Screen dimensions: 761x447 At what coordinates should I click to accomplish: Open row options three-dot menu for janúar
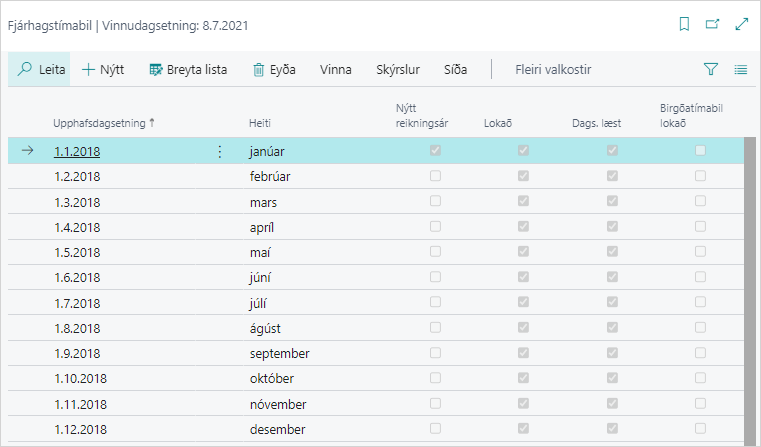click(x=220, y=151)
